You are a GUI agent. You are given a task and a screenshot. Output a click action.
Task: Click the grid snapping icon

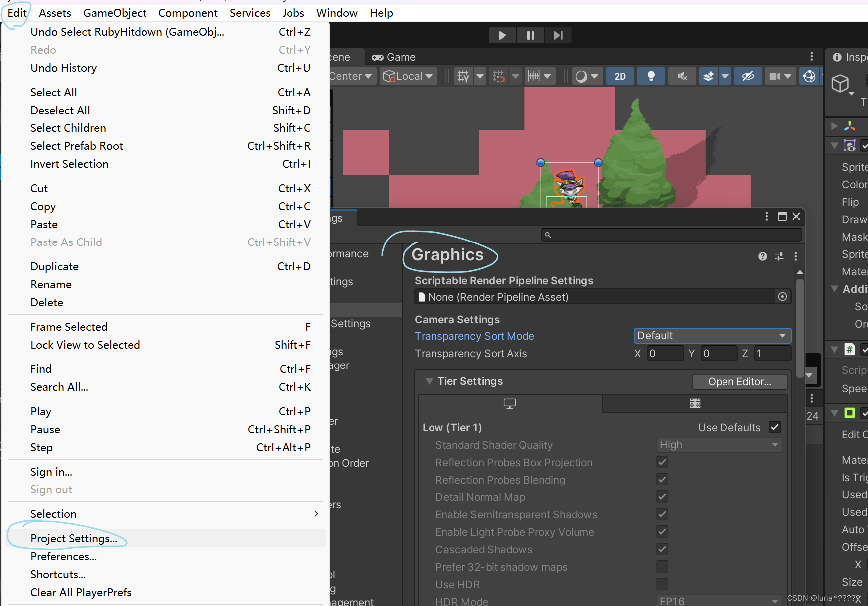pos(463,76)
